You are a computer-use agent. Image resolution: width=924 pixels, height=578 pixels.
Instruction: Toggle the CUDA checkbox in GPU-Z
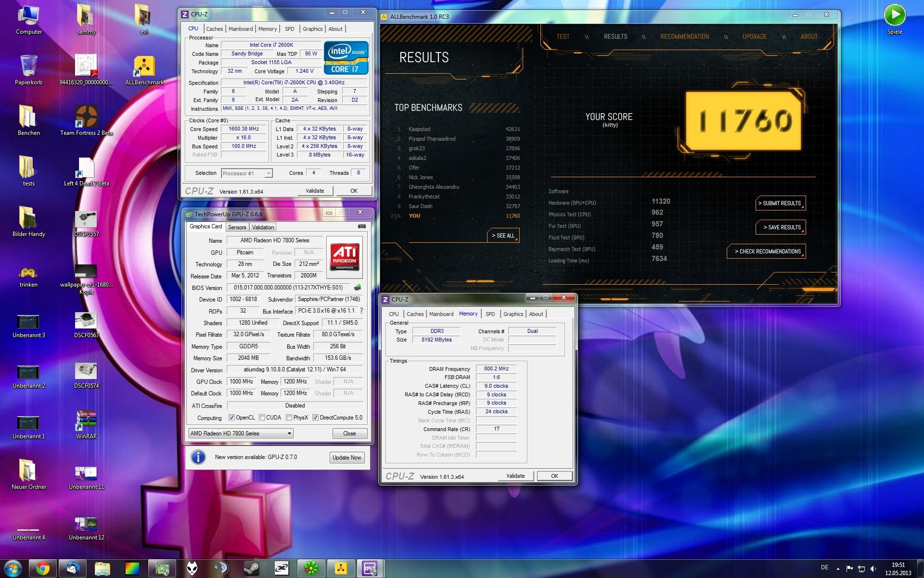(262, 418)
